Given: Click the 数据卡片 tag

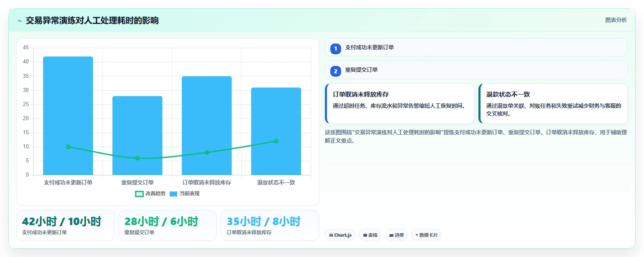Looking at the screenshot, I should (427, 235).
